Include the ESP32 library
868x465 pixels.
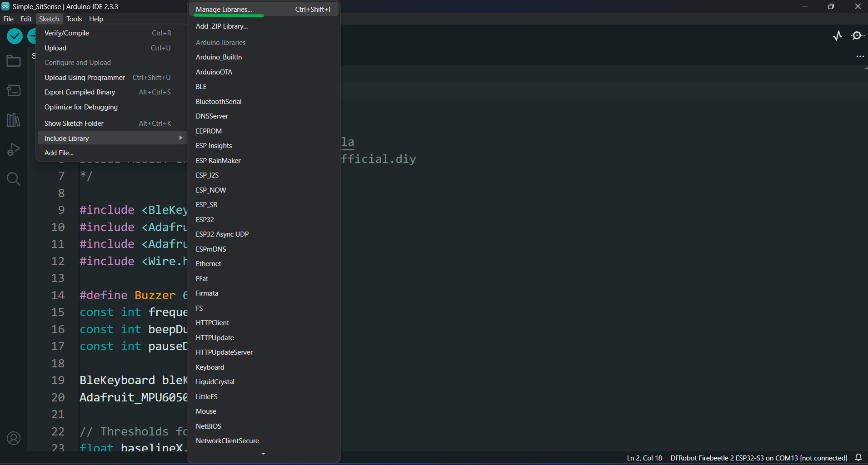coord(264,220)
